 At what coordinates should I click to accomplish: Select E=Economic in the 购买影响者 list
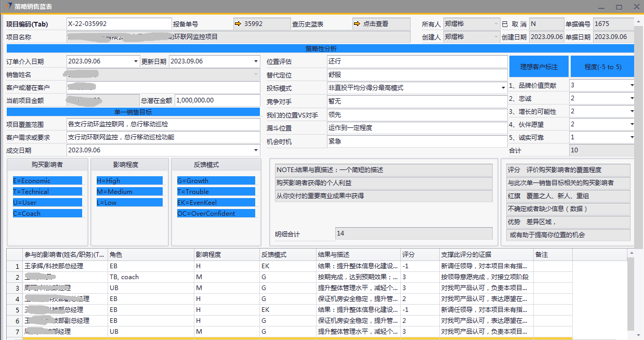[x=47, y=181]
